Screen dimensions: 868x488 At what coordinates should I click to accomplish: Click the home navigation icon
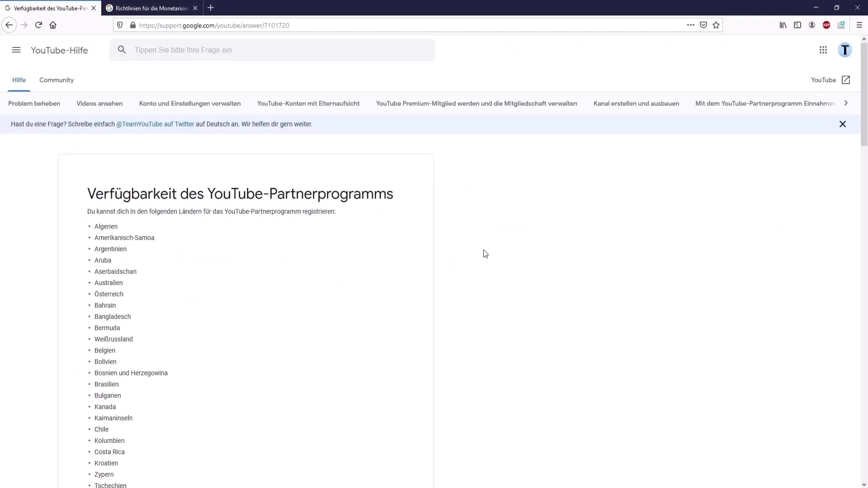(53, 25)
